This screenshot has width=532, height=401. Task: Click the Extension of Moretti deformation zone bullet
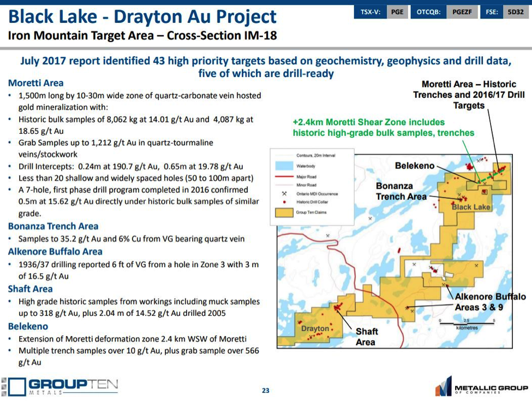133,339
